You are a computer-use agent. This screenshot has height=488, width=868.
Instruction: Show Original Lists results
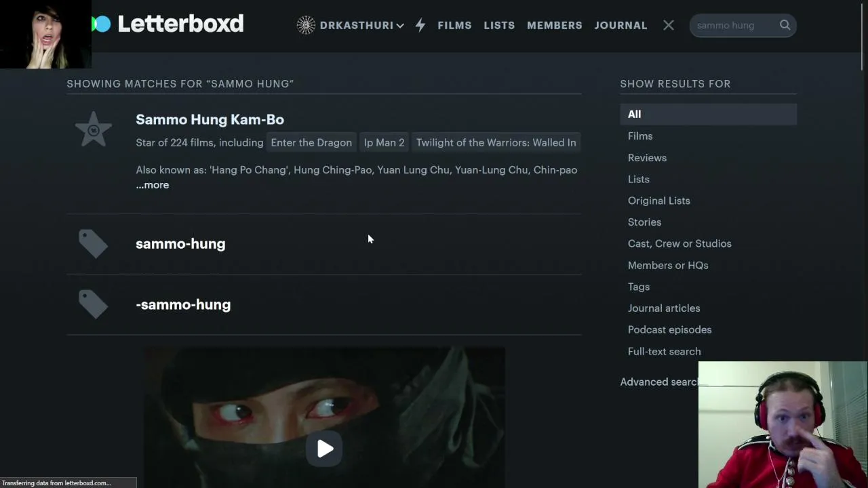(659, 201)
